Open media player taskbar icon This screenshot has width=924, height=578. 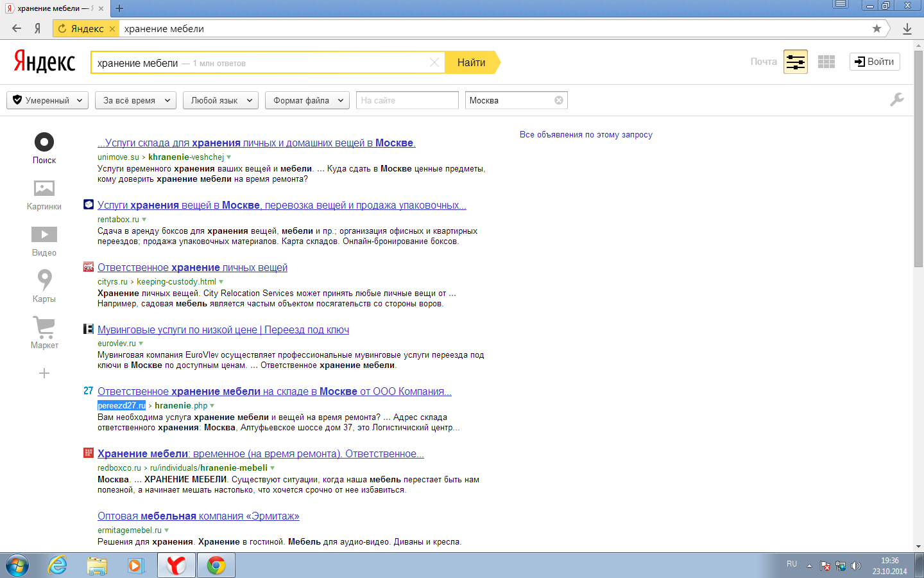[135, 566]
